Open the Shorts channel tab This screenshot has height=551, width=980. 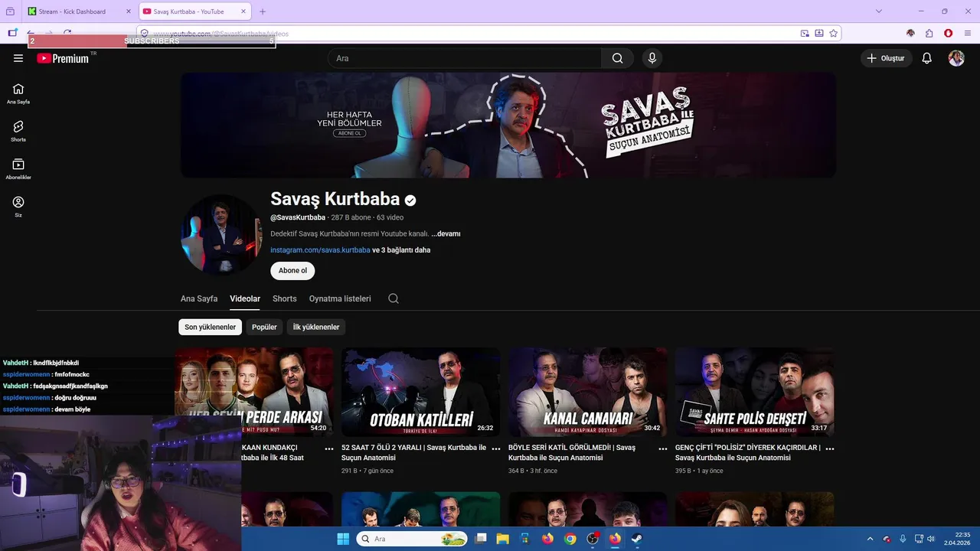(285, 298)
